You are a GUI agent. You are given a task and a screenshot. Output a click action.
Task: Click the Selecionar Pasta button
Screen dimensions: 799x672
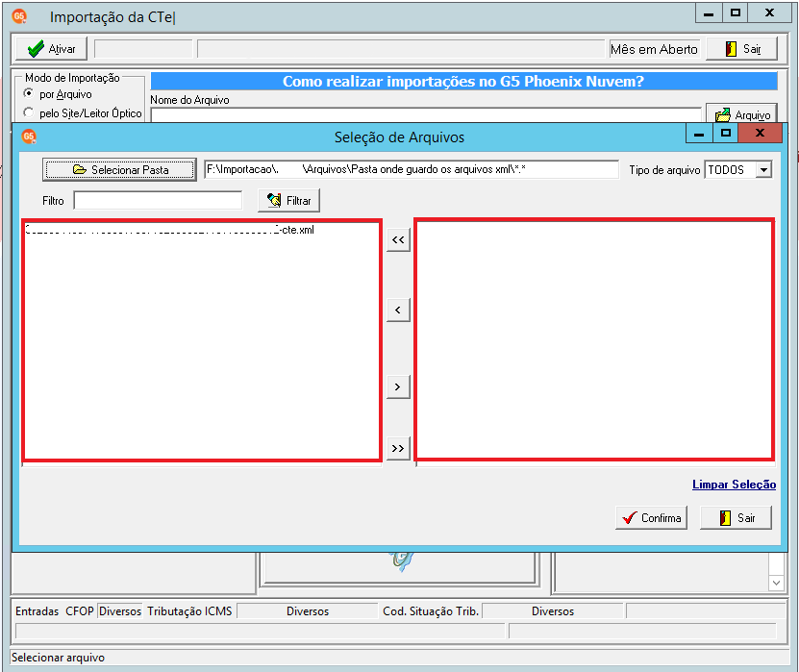(119, 169)
